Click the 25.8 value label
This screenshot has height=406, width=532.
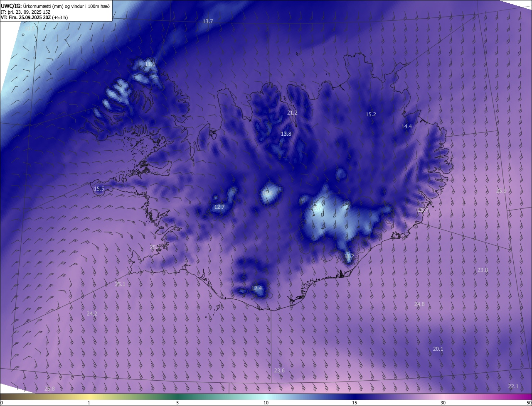tap(49, 389)
